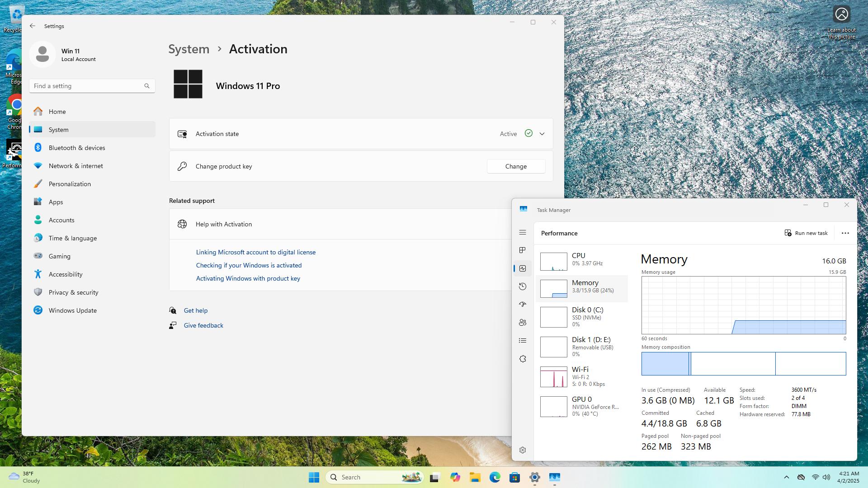Open File Explorer from the taskbar
Viewport: 868px width, 488px height.
point(475,477)
